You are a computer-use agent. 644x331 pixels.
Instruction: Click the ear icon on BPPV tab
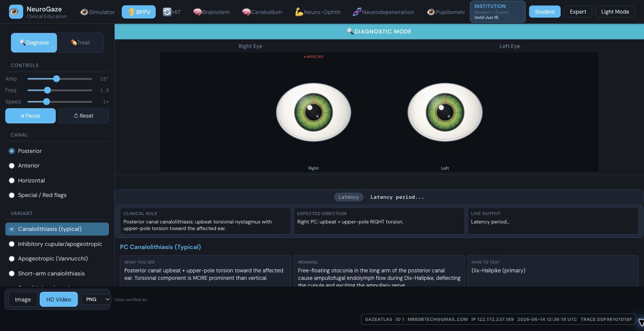pyautogui.click(x=131, y=12)
